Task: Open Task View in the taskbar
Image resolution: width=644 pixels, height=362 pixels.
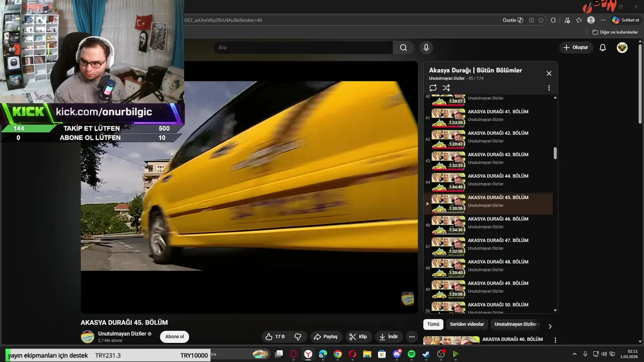Action: click(x=279, y=354)
